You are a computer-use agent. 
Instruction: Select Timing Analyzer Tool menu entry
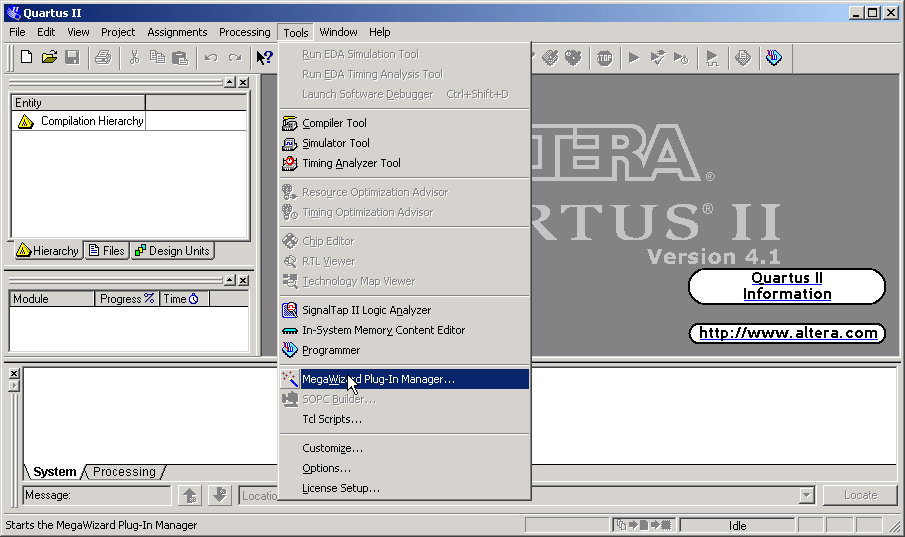351,163
